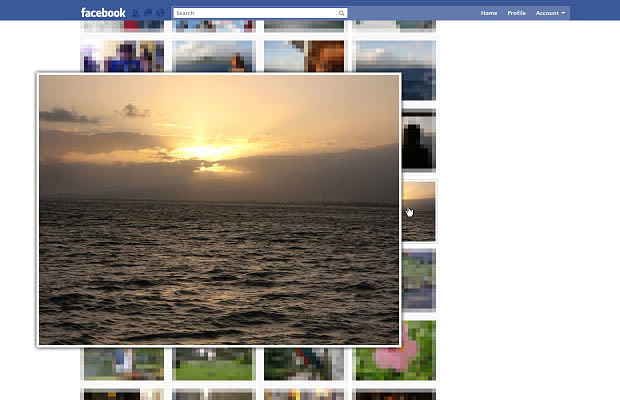The width and height of the screenshot is (620, 400).
Task: Focus the Search input field
Action: 255,13
